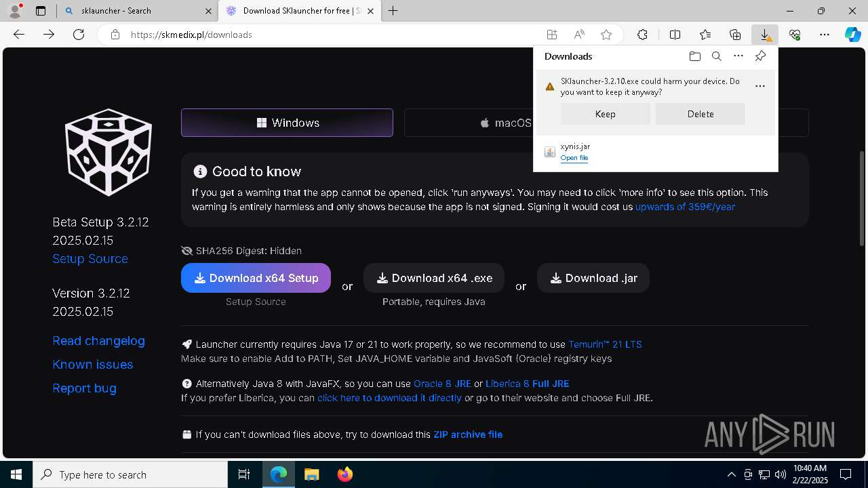
Task: Click the SKlauncher cube logo
Action: 108,152
